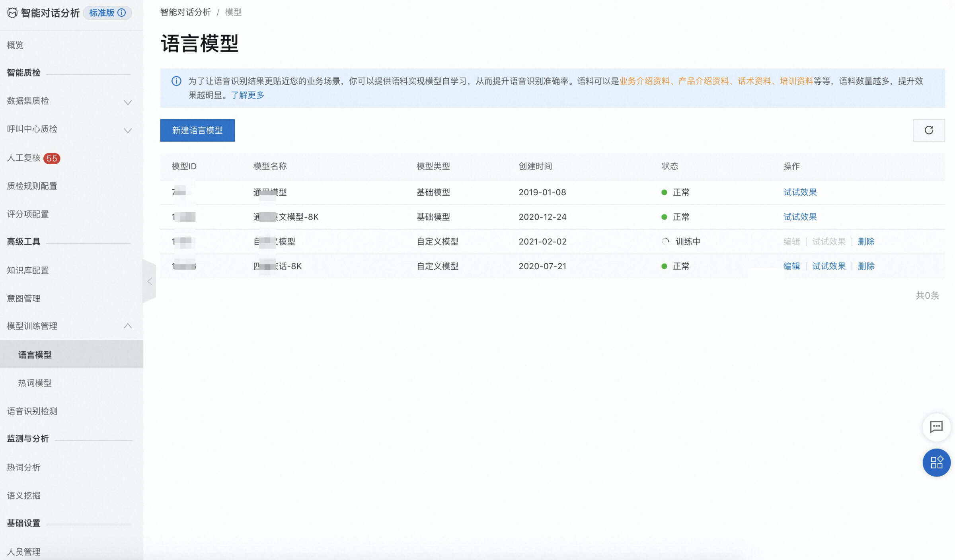
Task: Click the 2019-01-08 date cell
Action: click(542, 192)
